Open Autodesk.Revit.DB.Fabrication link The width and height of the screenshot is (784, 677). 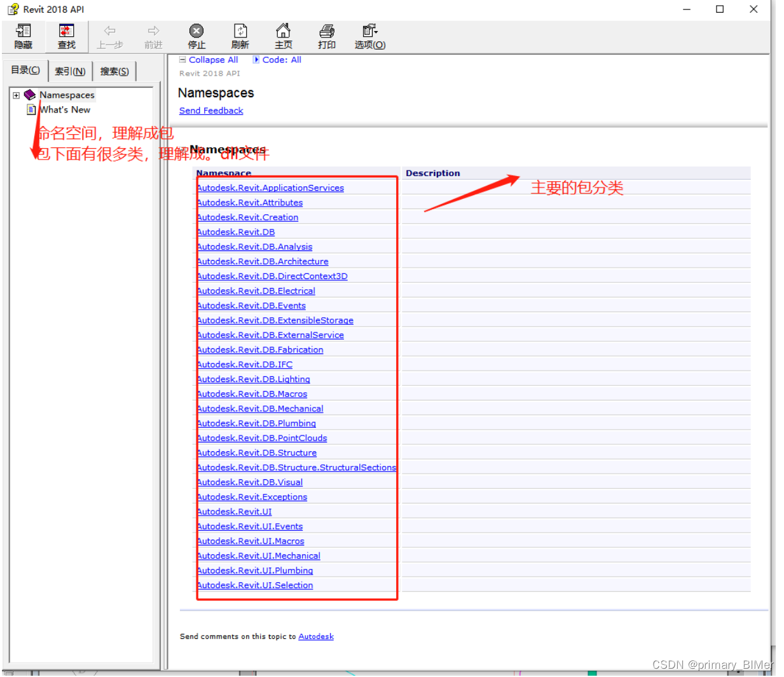coord(260,350)
